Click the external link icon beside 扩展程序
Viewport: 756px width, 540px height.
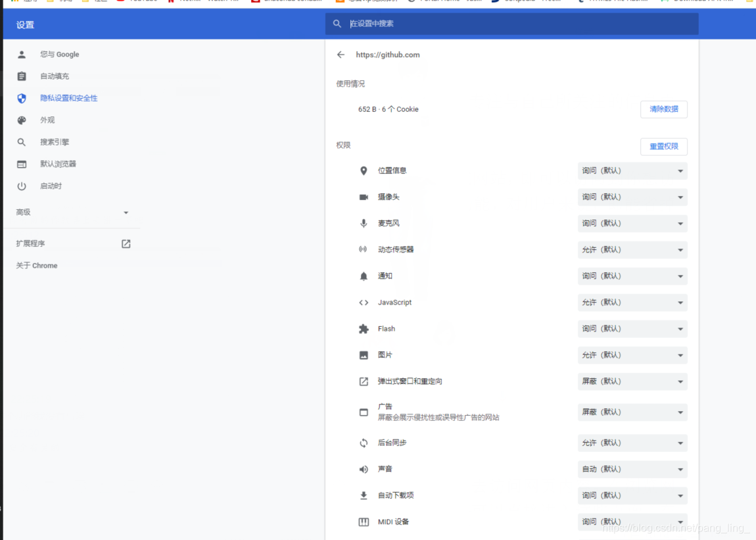tap(126, 244)
